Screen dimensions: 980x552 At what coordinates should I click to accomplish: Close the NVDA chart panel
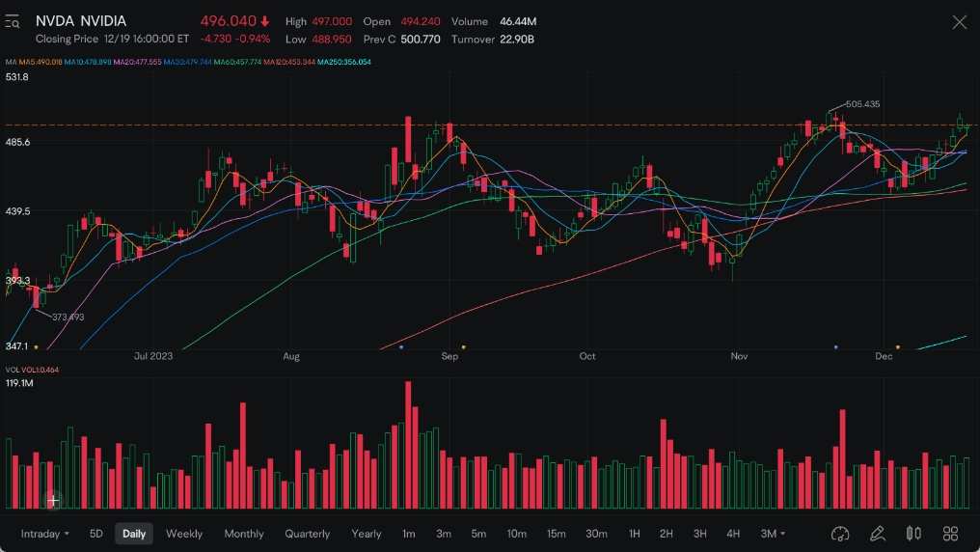(x=959, y=23)
